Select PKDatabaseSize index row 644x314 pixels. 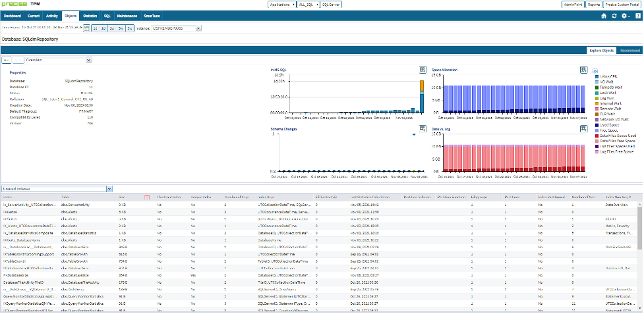(319, 275)
